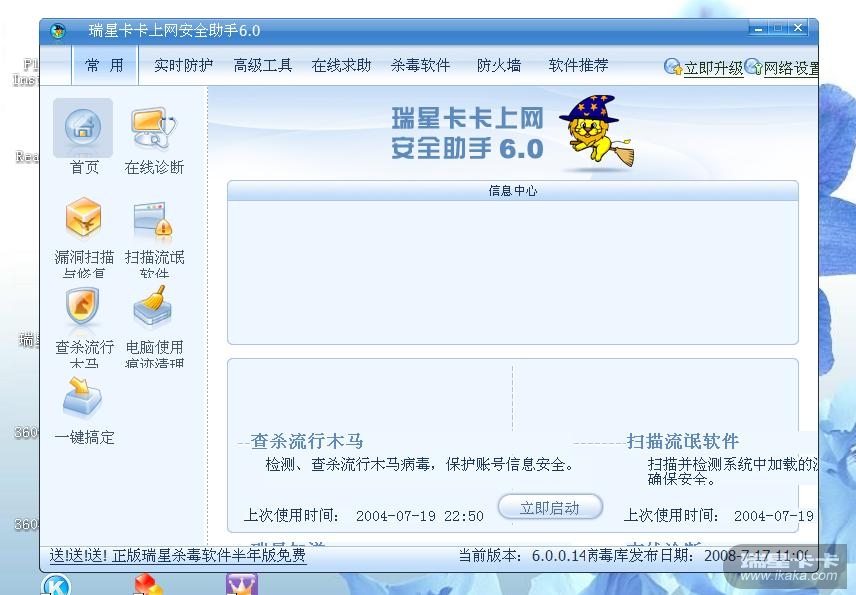The height and width of the screenshot is (595, 856).
Task: Click the title bar application logo icon
Action: pyautogui.click(x=58, y=31)
